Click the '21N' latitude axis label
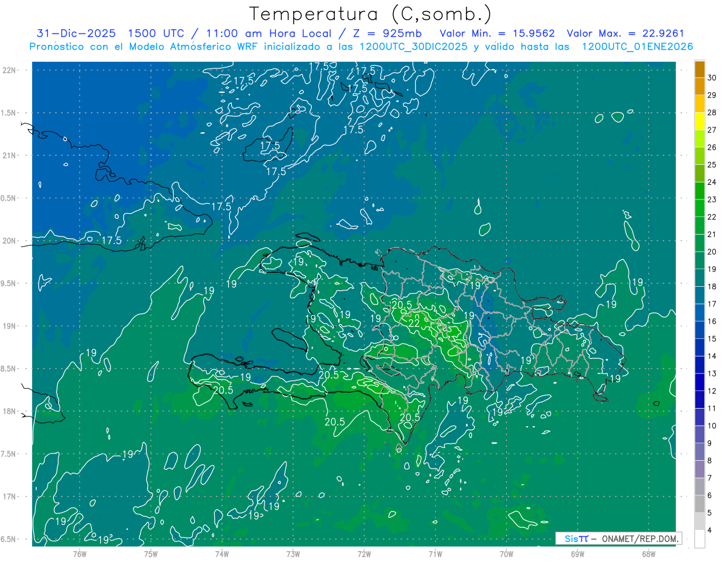This screenshot has height=562, width=728. pos(9,155)
